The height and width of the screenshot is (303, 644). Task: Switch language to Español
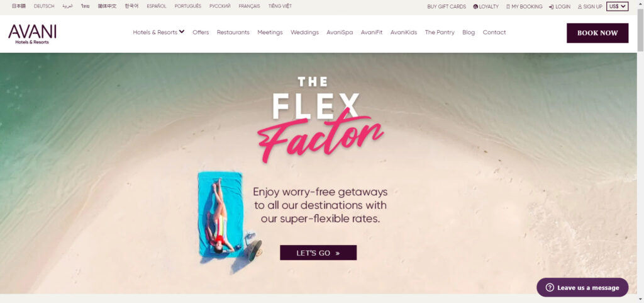(x=157, y=6)
